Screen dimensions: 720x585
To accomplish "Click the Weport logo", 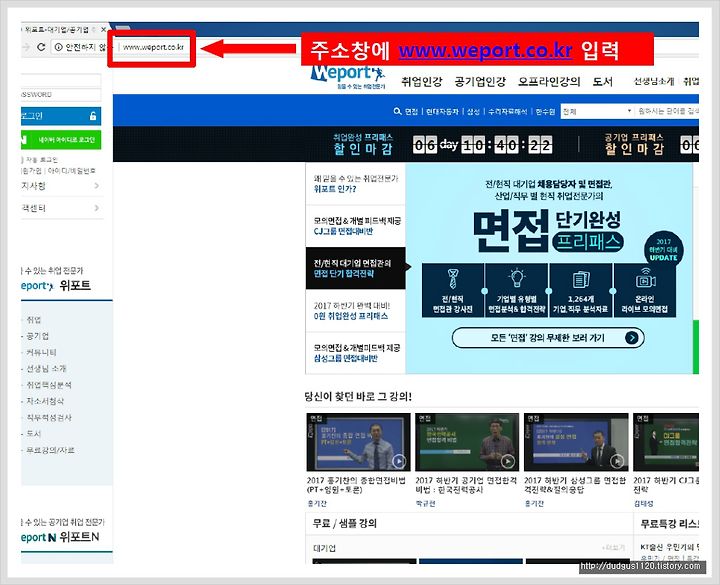I will coord(348,77).
